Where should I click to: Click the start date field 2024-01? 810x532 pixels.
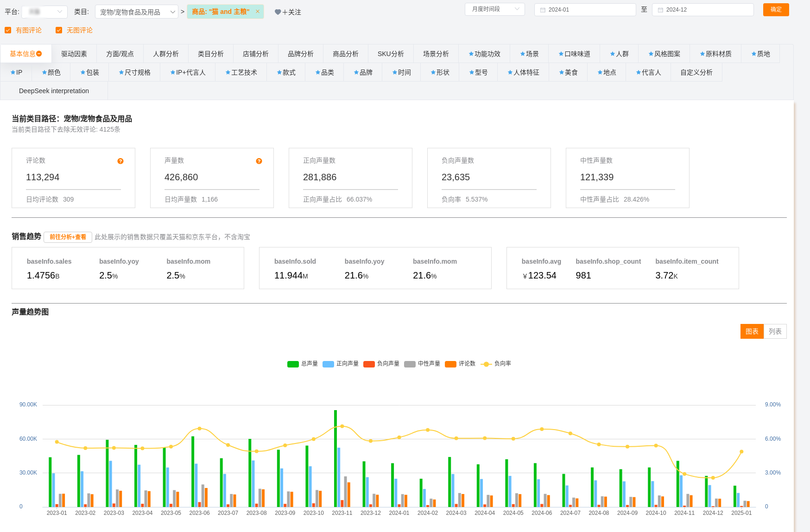[x=585, y=10]
